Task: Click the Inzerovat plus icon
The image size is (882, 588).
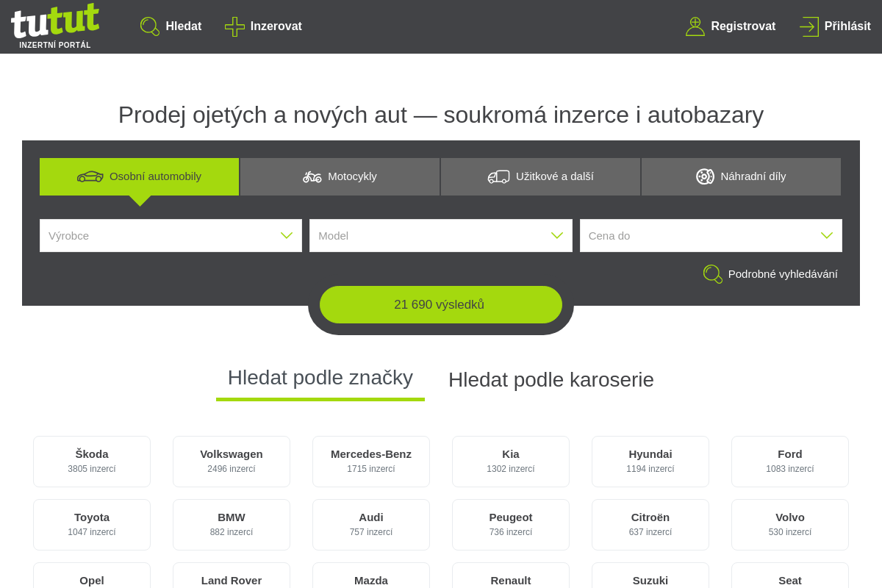Action: 234,26
